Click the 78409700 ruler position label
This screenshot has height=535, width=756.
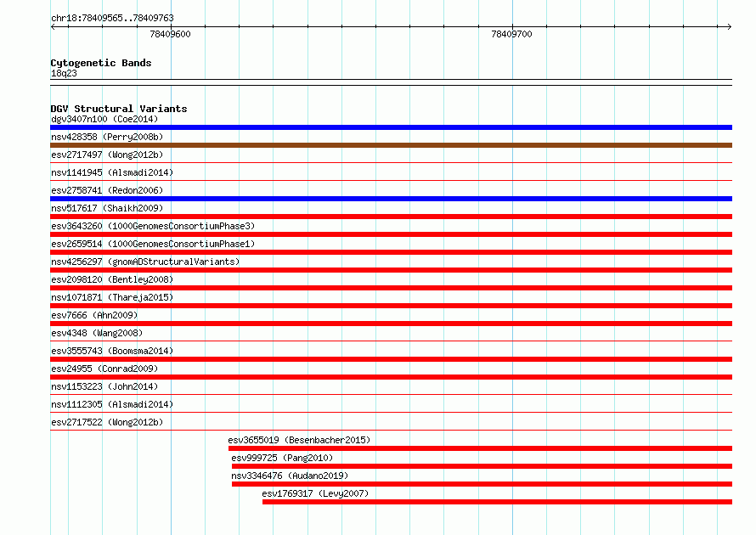tap(511, 34)
